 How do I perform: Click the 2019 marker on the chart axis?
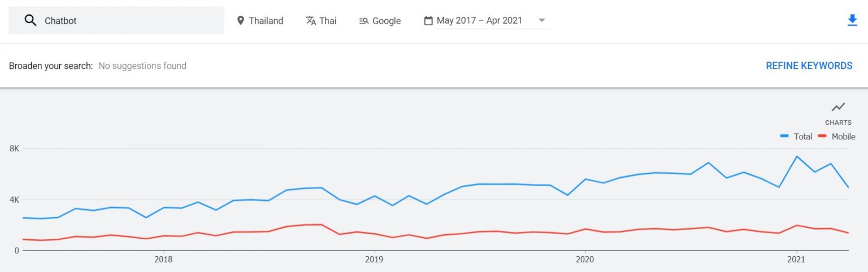(x=374, y=260)
